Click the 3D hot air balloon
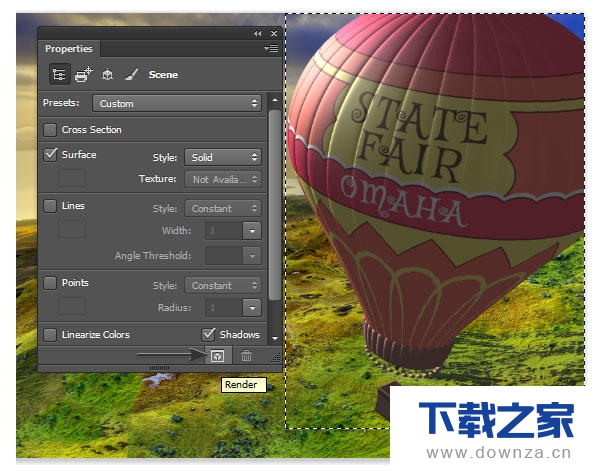The width and height of the screenshot is (600, 471). pos(436,191)
